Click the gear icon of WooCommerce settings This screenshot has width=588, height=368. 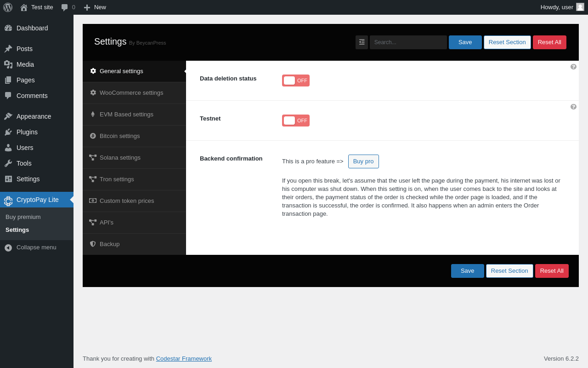(93, 92)
